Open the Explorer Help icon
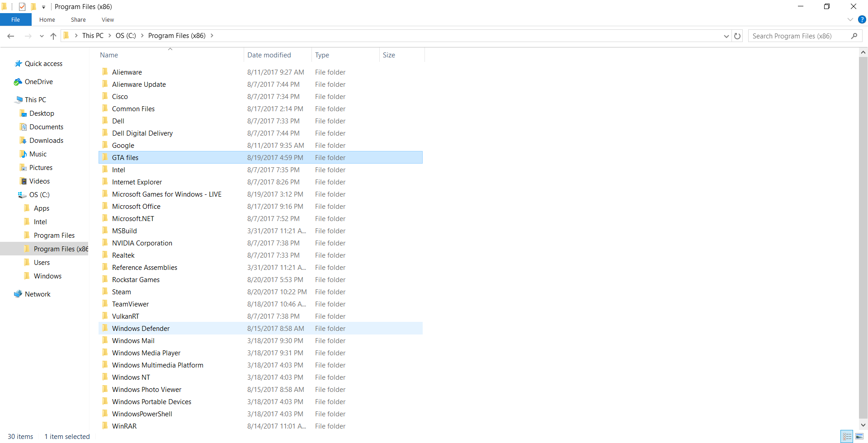The height and width of the screenshot is (443, 868). [862, 19]
